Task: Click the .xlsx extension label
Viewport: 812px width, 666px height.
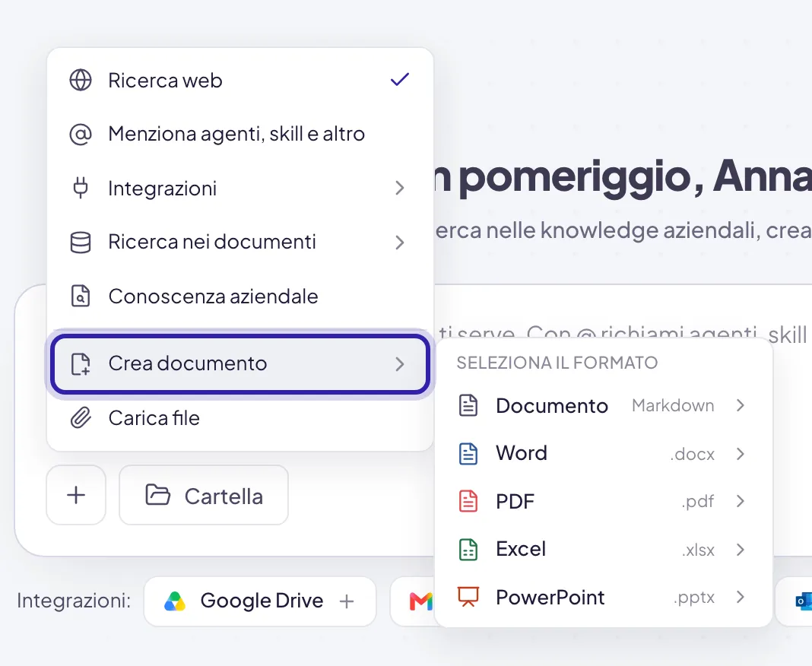Action: (698, 550)
